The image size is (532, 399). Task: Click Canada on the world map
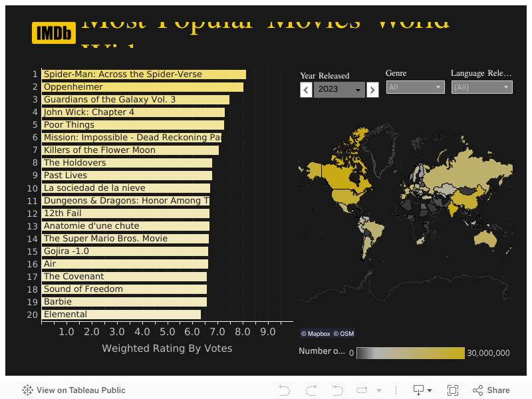339,176
